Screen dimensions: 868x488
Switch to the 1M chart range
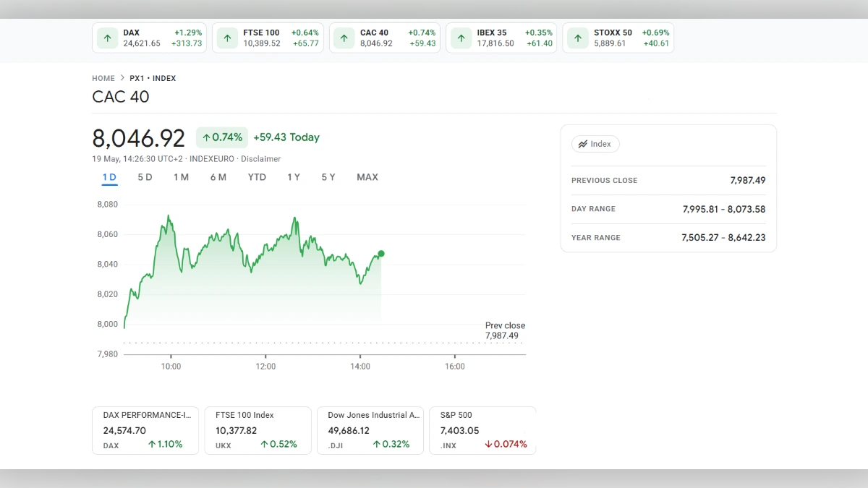[x=181, y=177]
